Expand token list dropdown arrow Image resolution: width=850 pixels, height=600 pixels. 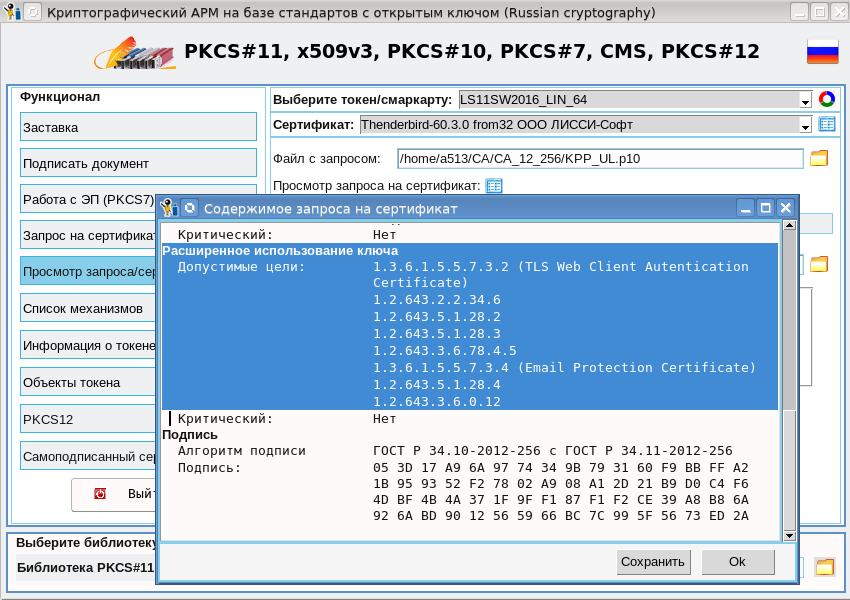[805, 100]
